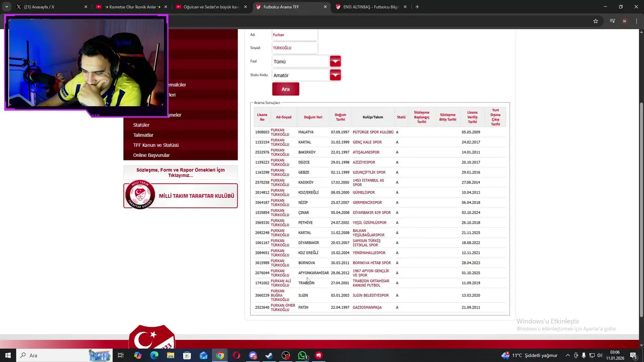Open a new Chrome tab

coord(417,7)
